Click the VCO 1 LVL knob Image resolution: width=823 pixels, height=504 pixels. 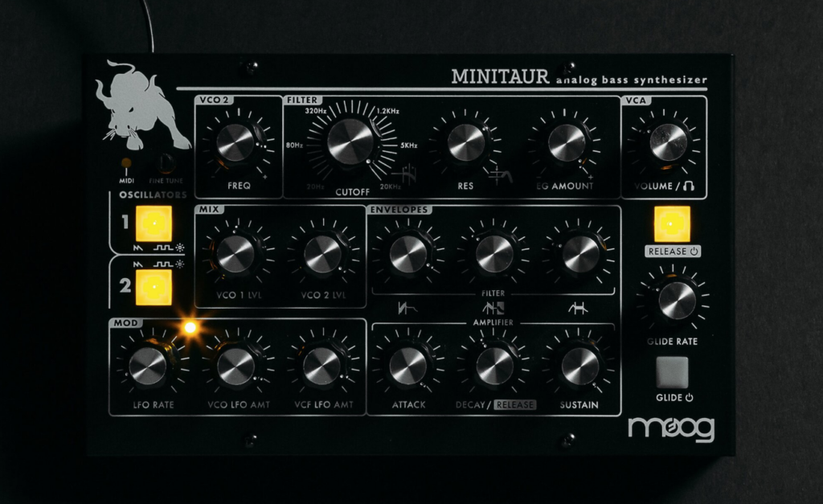coord(235,254)
